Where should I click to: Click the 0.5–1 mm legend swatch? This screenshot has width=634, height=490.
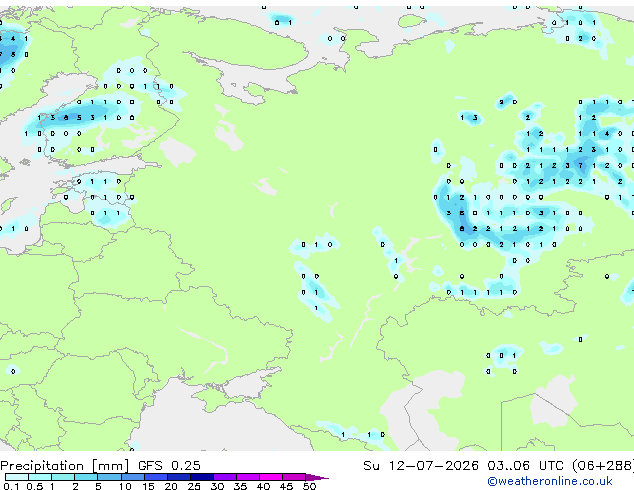[x=40, y=477]
